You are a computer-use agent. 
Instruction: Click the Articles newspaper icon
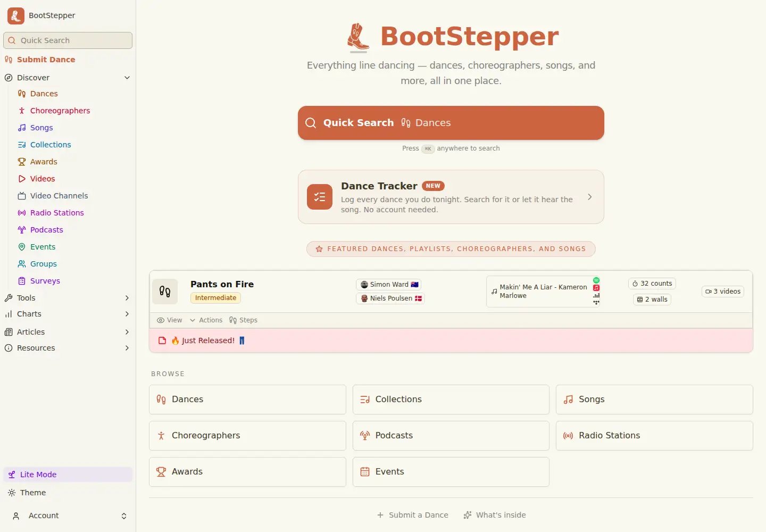click(9, 332)
